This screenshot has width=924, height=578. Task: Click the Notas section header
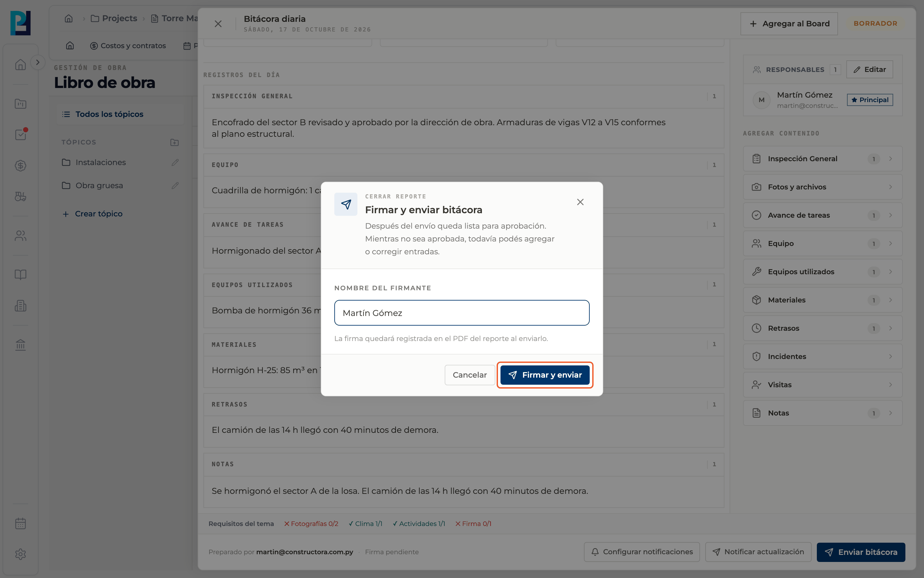pyautogui.click(x=464, y=464)
